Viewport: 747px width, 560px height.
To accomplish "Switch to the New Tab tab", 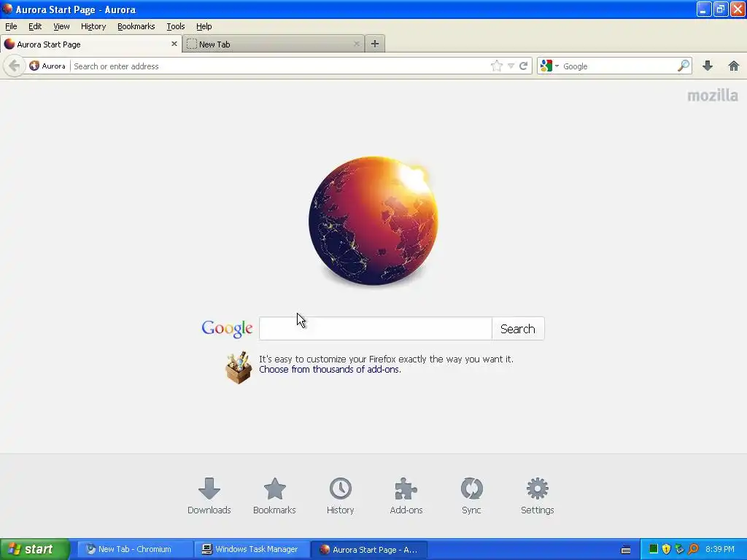I will point(273,44).
